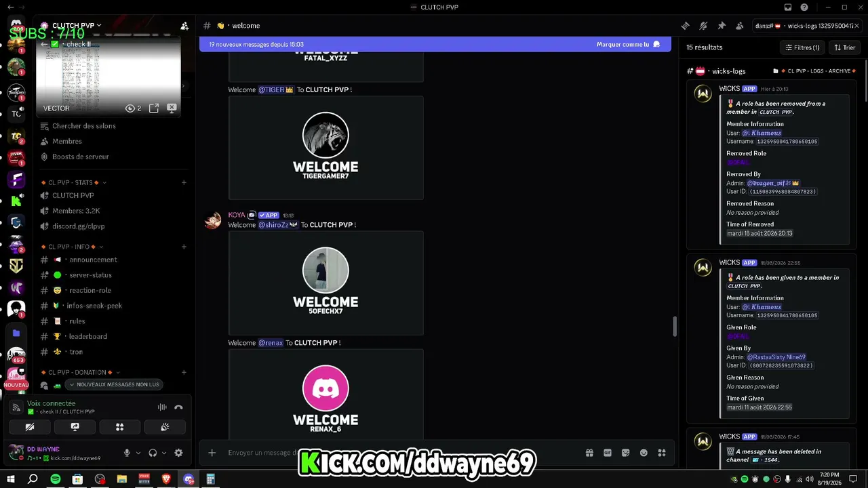This screenshot has height=488, width=868.
Task: Open the Filtres (1) dropdown
Action: click(803, 47)
